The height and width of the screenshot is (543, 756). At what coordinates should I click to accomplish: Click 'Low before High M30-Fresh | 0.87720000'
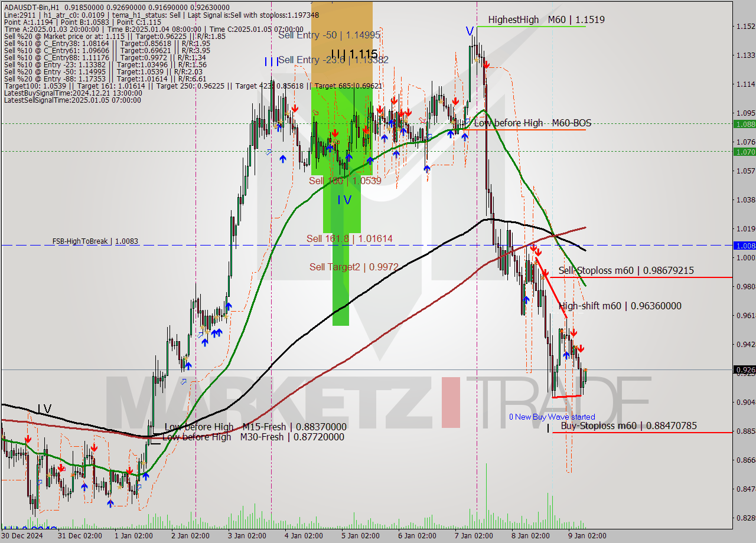click(253, 437)
